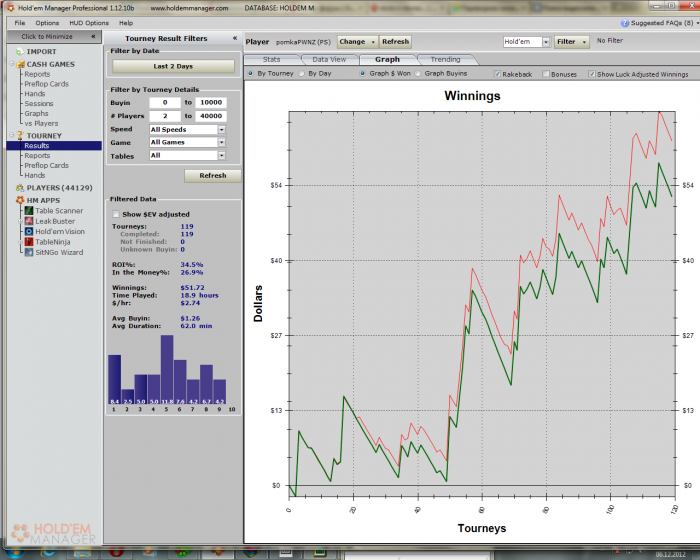The width and height of the screenshot is (700, 560).
Task: Open SitNGo Wizard app icon
Action: (29, 252)
